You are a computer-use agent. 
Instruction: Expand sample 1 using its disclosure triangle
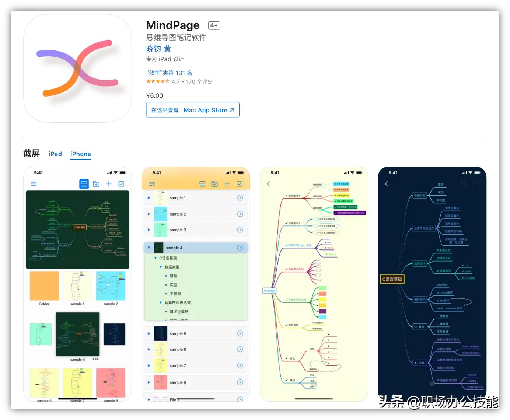point(149,197)
